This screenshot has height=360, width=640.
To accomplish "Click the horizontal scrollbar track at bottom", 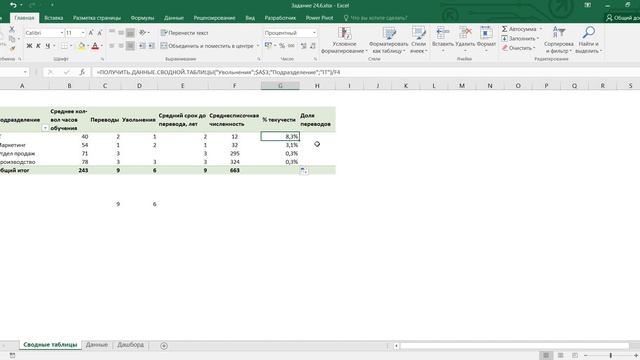I will pos(514,346).
